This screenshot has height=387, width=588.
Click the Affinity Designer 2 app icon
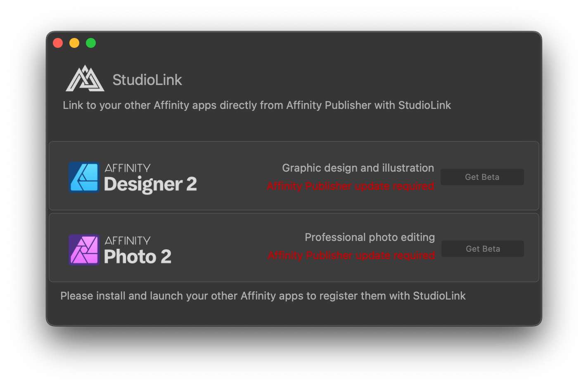pyautogui.click(x=84, y=177)
